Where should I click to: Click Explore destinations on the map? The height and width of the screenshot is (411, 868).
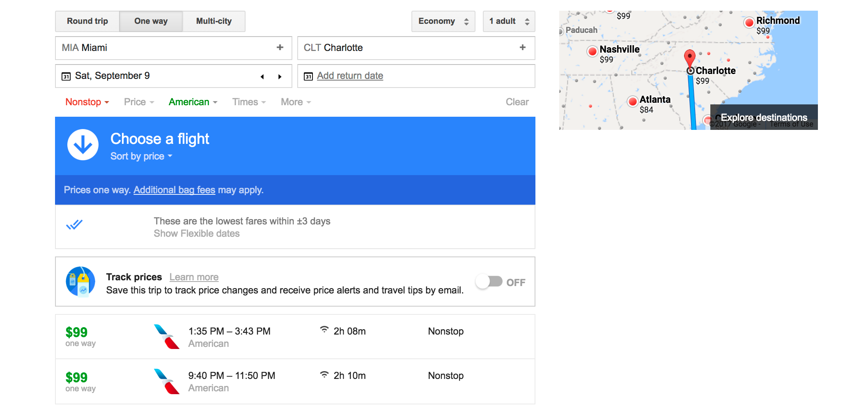pos(764,118)
